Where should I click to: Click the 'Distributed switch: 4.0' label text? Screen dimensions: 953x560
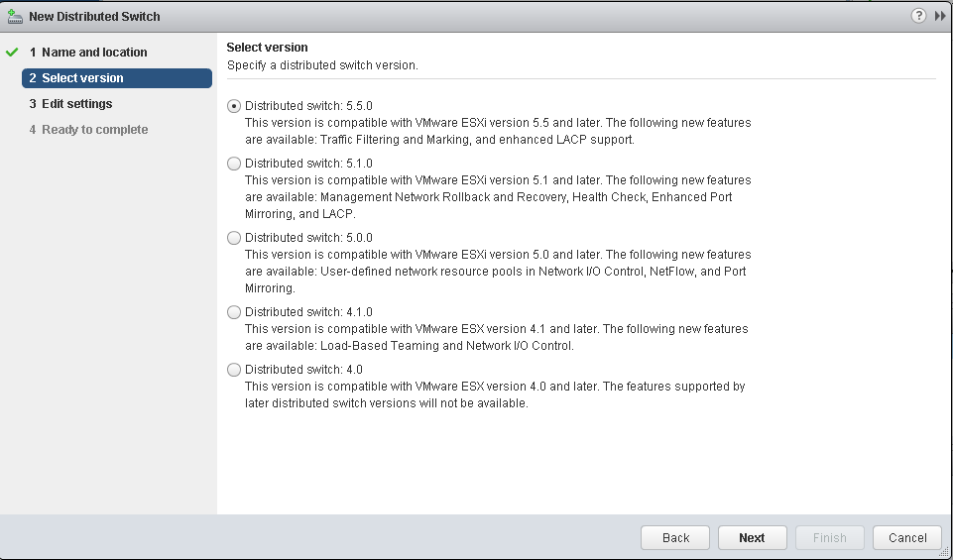point(303,370)
